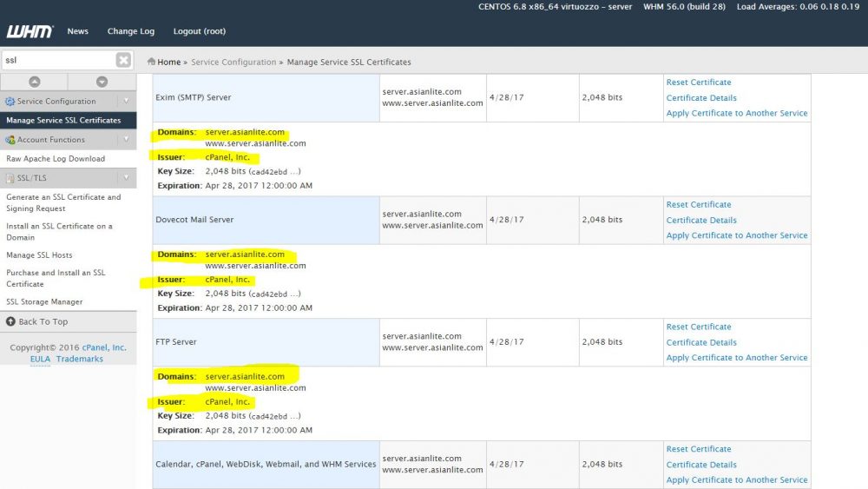This screenshot has height=489, width=868.
Task: Click Logout (root)
Action: (200, 31)
